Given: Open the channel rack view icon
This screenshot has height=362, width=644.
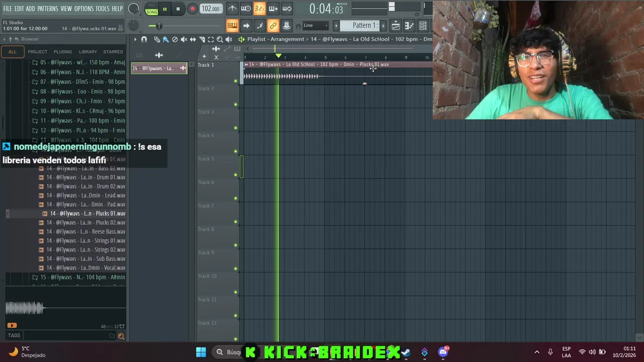Looking at the screenshot, I should [423, 26].
